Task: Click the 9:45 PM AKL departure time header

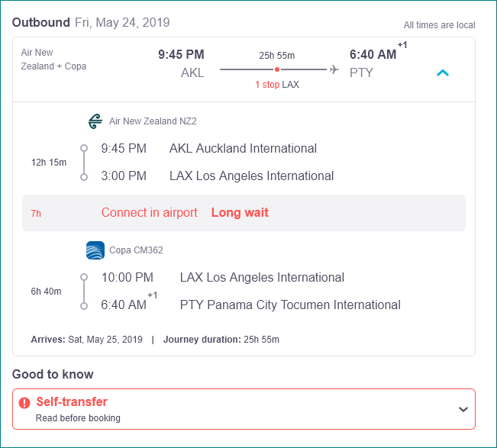Action: (181, 54)
